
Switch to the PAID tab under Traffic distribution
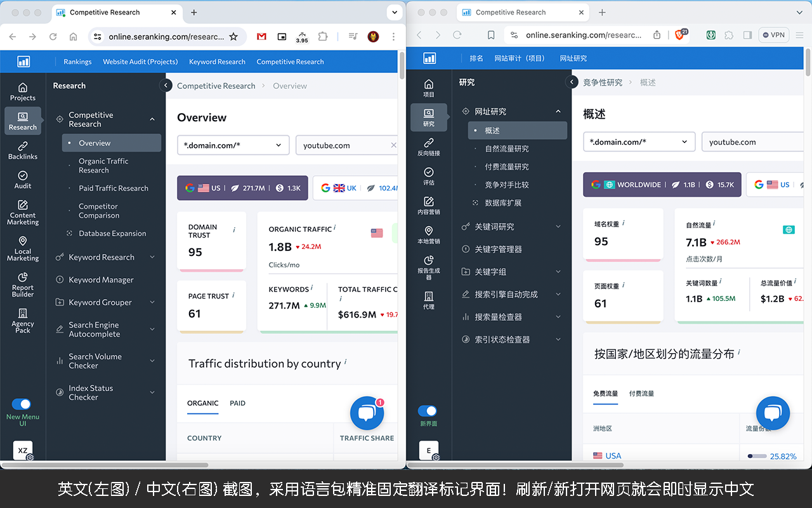point(237,403)
